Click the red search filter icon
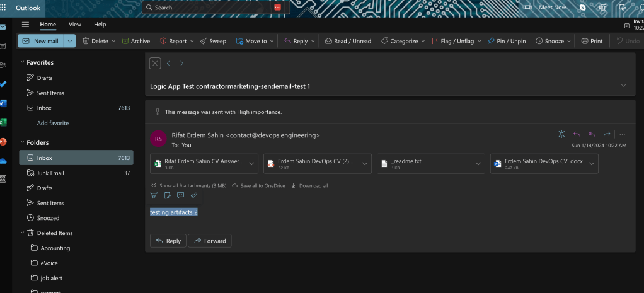This screenshot has height=293, width=644. [x=277, y=8]
